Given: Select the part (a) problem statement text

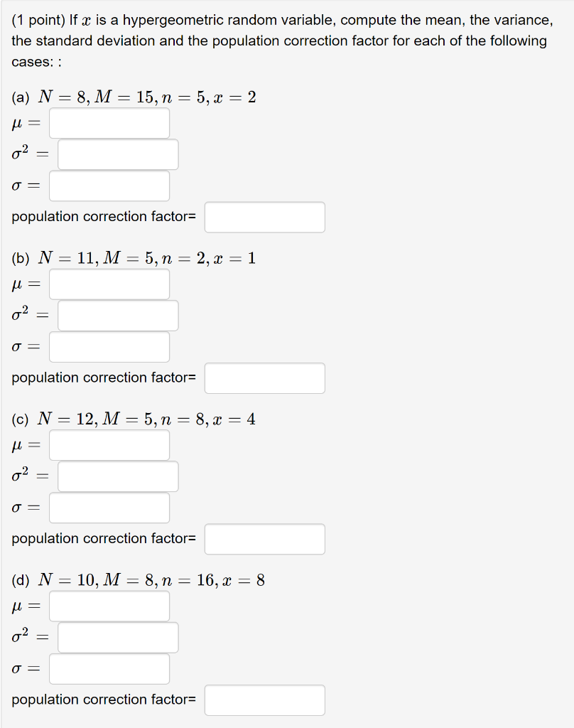Looking at the screenshot, I should pyautogui.click(x=135, y=97).
